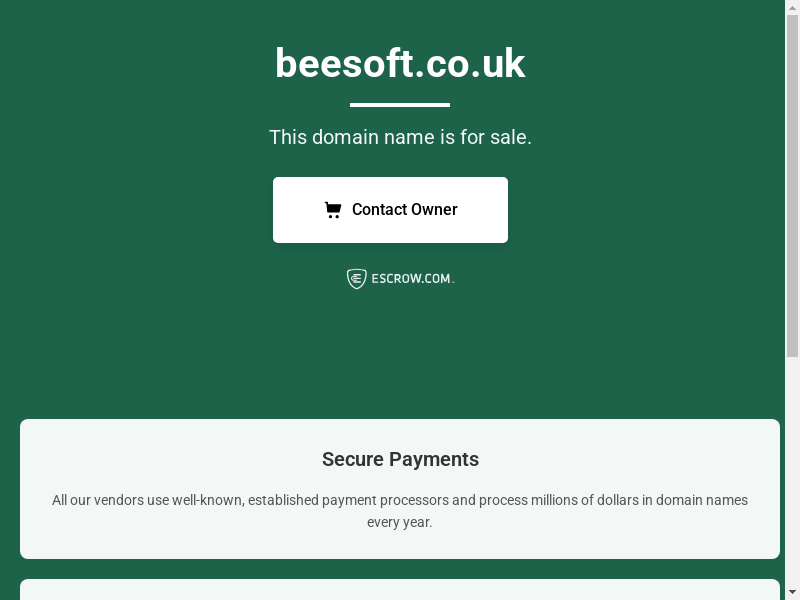Click the 'domain names' text in the paragraph

tap(702, 500)
